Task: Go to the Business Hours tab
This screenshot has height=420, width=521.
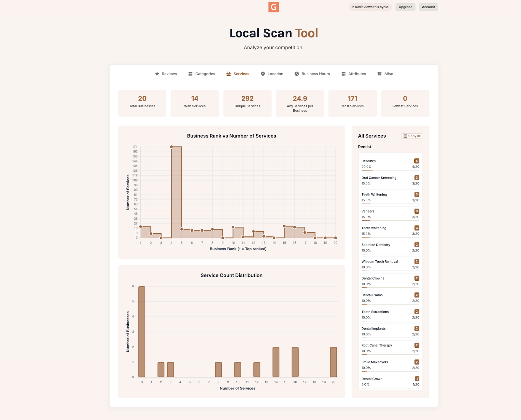Action: [x=312, y=74]
